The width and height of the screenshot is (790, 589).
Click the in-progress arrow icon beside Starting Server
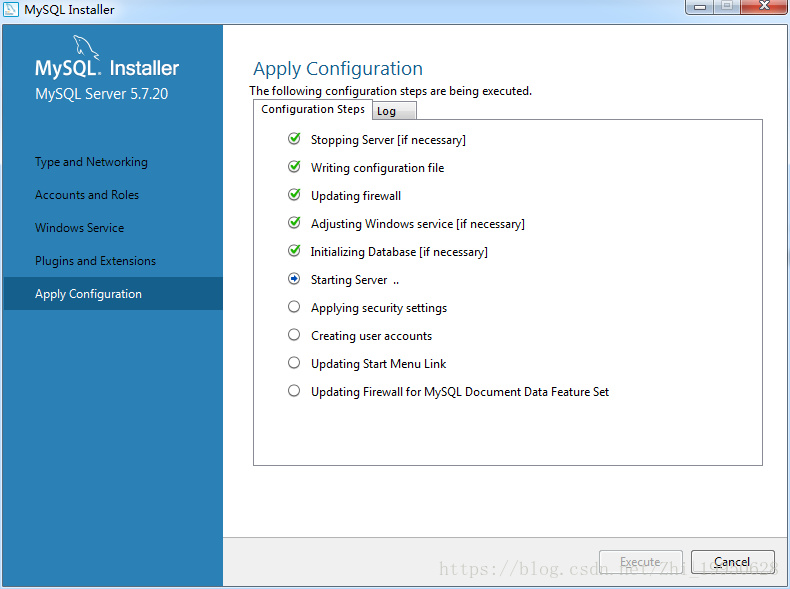tap(294, 279)
